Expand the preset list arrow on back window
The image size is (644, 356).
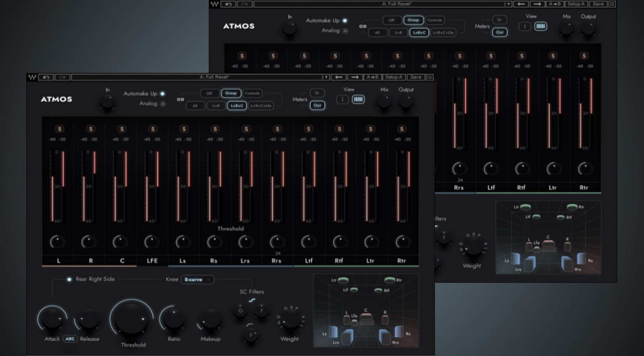(508, 4)
